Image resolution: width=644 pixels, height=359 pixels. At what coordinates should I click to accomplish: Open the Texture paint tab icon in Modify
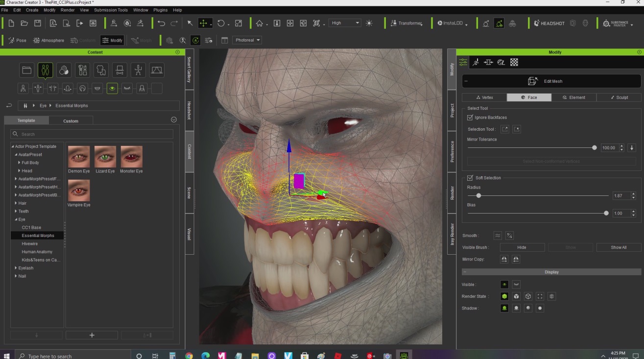pos(501,62)
